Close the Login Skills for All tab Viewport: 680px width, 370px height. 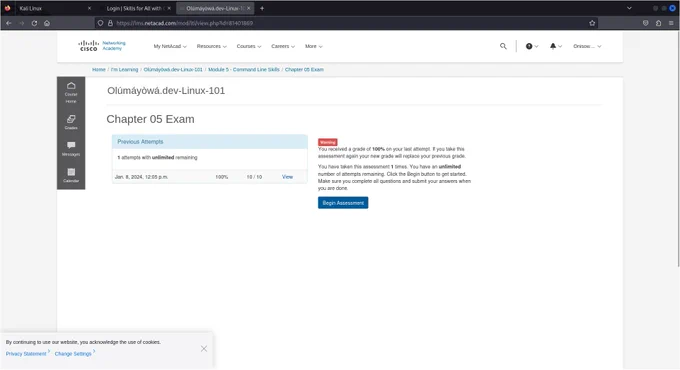coord(169,8)
